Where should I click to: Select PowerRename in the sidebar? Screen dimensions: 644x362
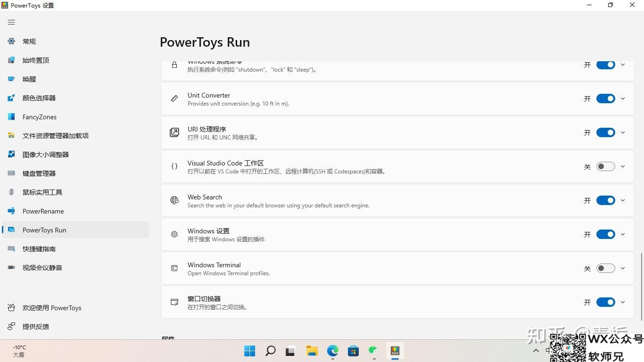[75, 211]
